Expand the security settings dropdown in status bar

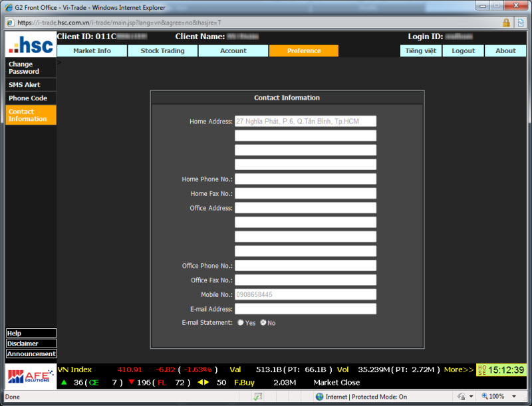click(471, 397)
